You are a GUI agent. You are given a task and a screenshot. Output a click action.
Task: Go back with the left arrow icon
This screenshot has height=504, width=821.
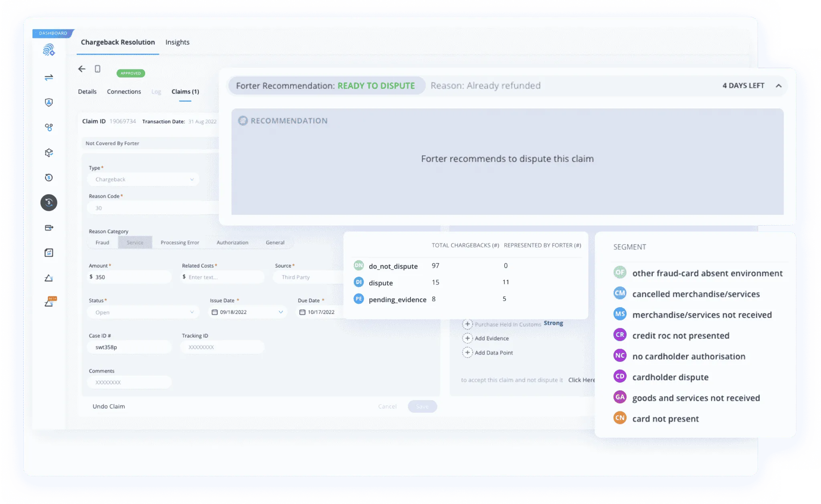coord(82,69)
